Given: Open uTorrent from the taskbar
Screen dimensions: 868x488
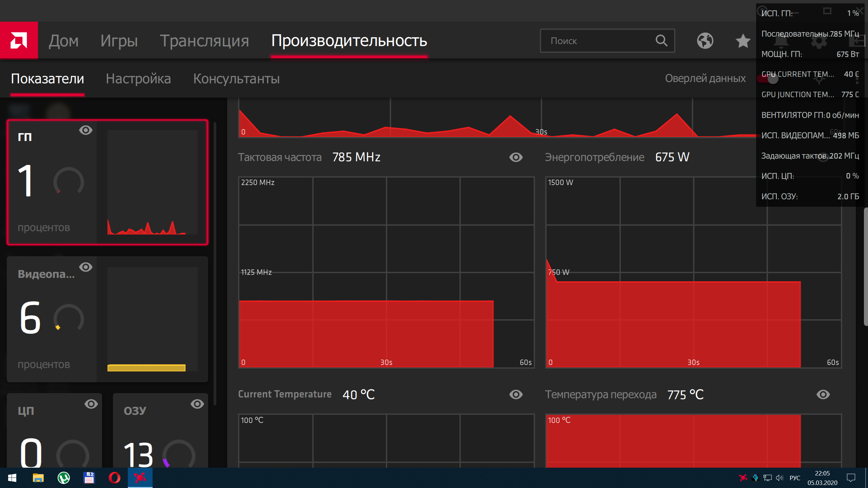Looking at the screenshot, I should [63, 478].
